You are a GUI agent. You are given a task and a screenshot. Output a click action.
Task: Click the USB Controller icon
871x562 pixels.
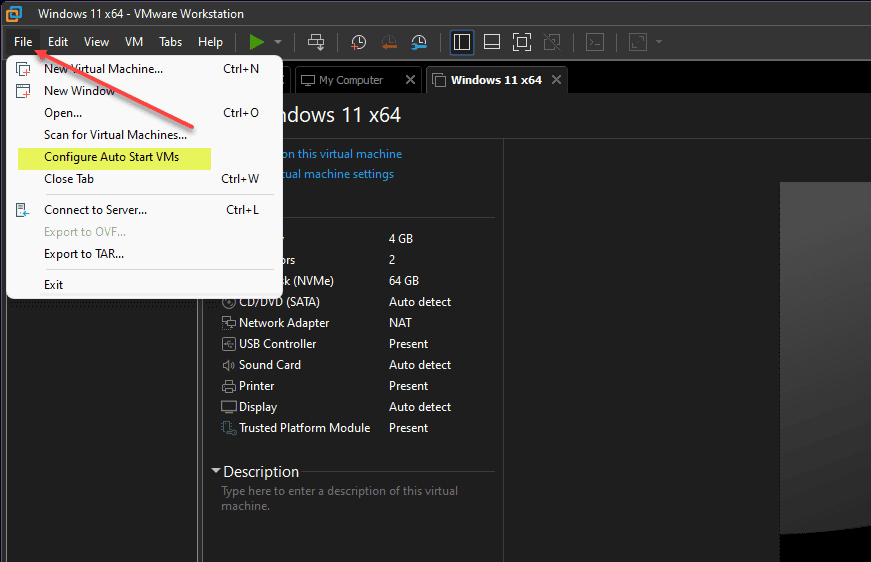(229, 344)
